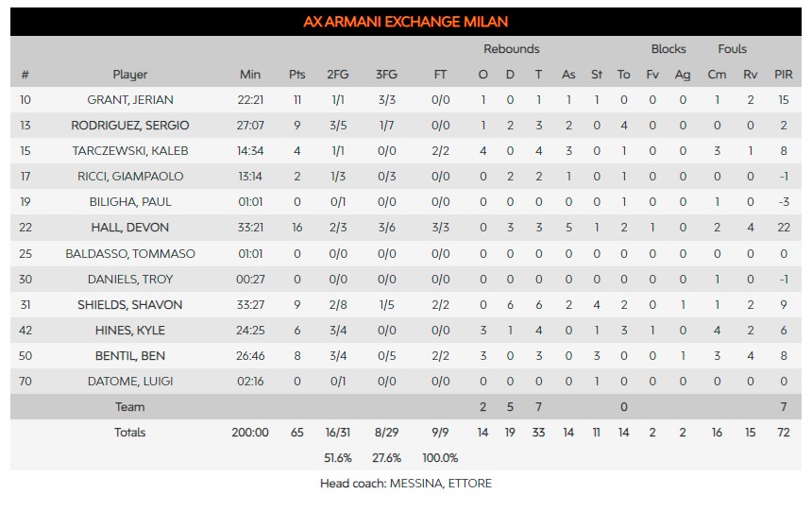
Task: Click the Totals row label
Action: click(x=130, y=433)
